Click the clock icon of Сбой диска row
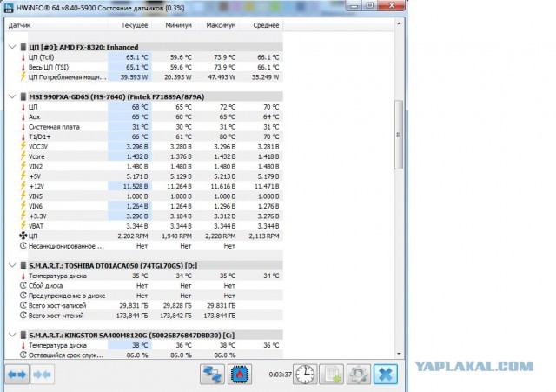The height and width of the screenshot is (392, 556). pos(23,285)
